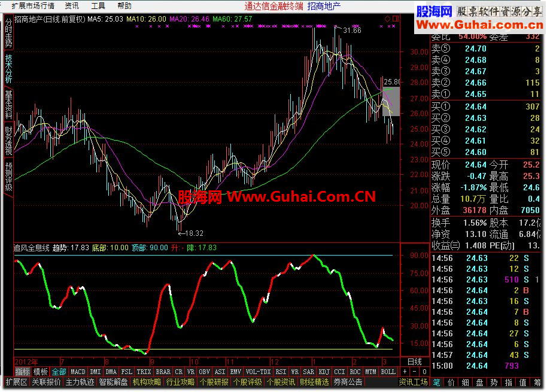Screen dimensions: 547x392
Task: Switch to the 模板 tab
Action: pyautogui.click(x=41, y=372)
